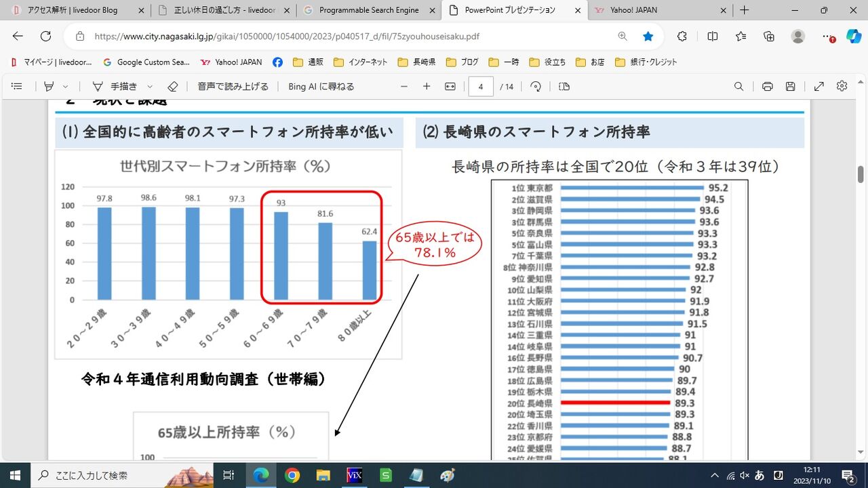The height and width of the screenshot is (488, 868).
Task: Expand the 長崎県 bookmark folder
Action: [416, 62]
